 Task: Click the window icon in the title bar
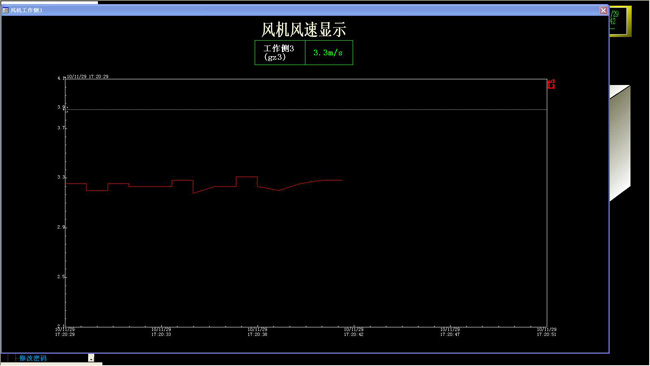(x=5, y=10)
